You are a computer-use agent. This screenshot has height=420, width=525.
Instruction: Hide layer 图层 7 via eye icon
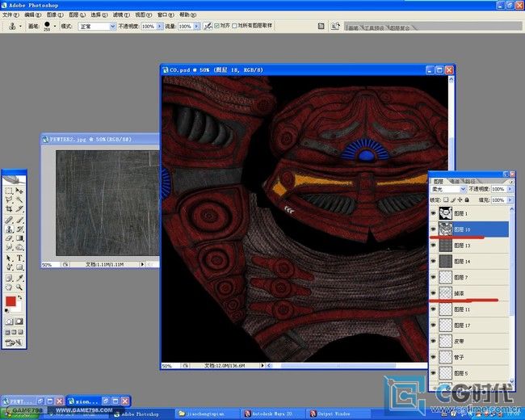(x=433, y=277)
